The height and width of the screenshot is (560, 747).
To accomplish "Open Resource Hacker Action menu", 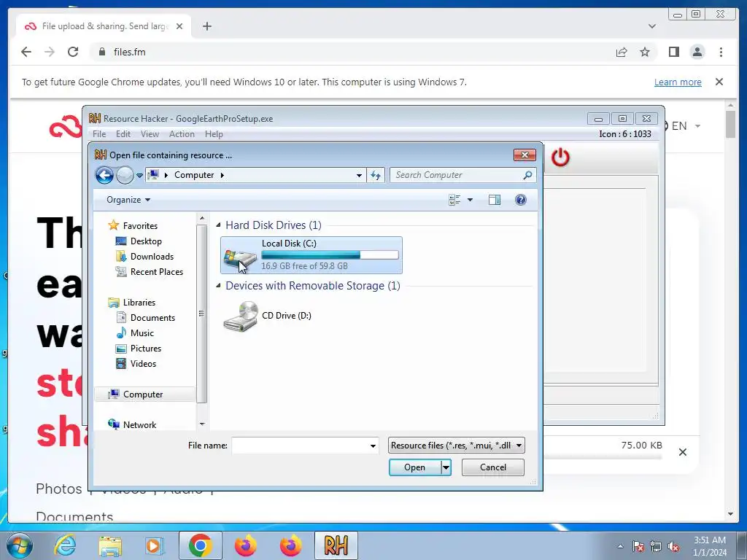I will [x=182, y=134].
